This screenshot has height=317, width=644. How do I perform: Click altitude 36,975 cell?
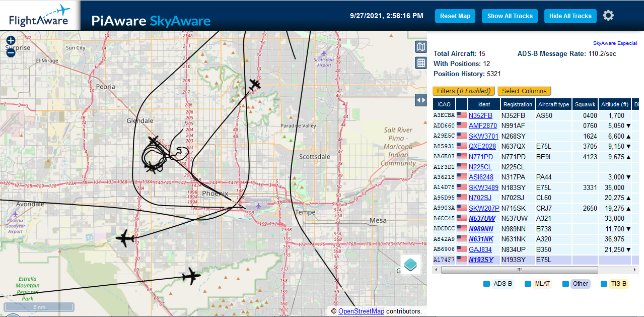coord(614,239)
